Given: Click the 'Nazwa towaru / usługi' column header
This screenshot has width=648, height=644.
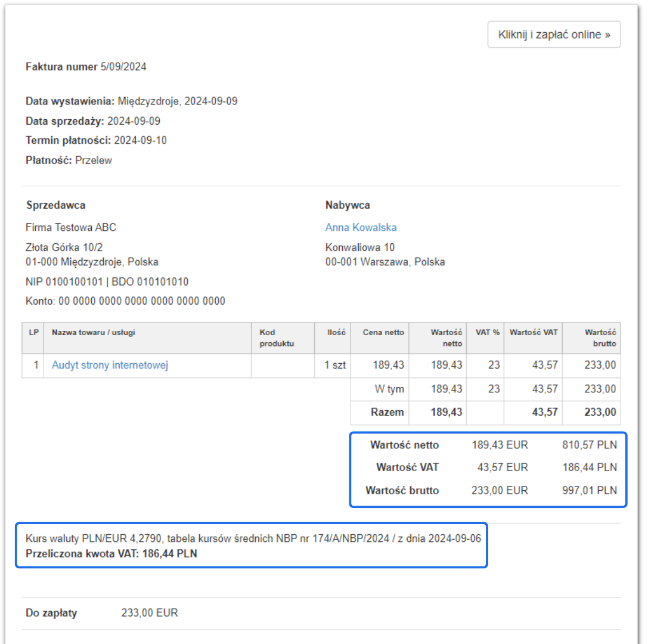Looking at the screenshot, I should (94, 332).
